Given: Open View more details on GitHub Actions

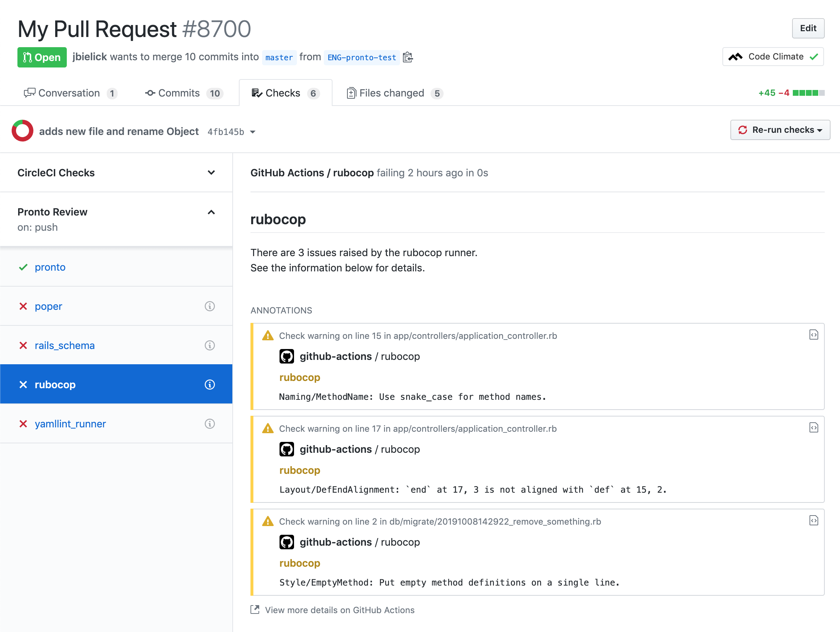Looking at the screenshot, I should [x=339, y=610].
